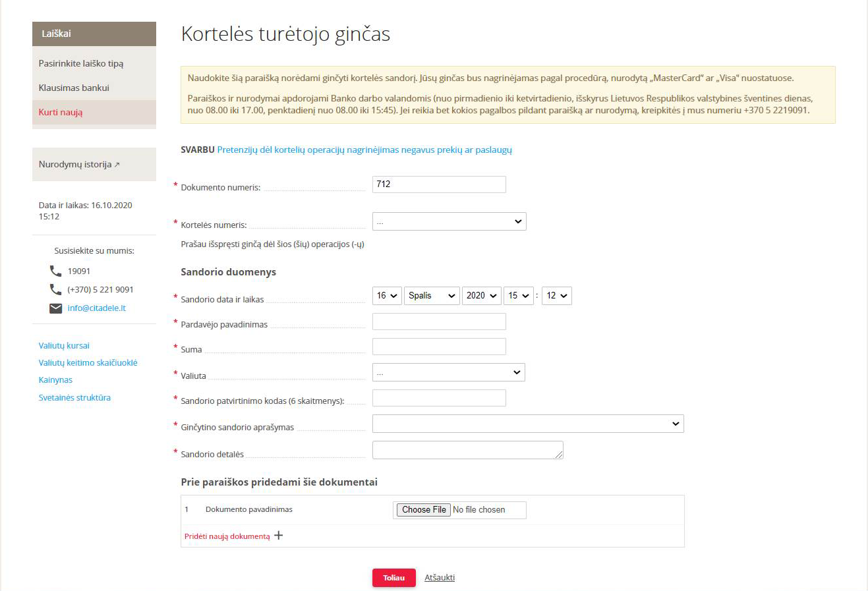The height and width of the screenshot is (591, 868).
Task: Go to Kurti naują menu item
Action: [61, 112]
